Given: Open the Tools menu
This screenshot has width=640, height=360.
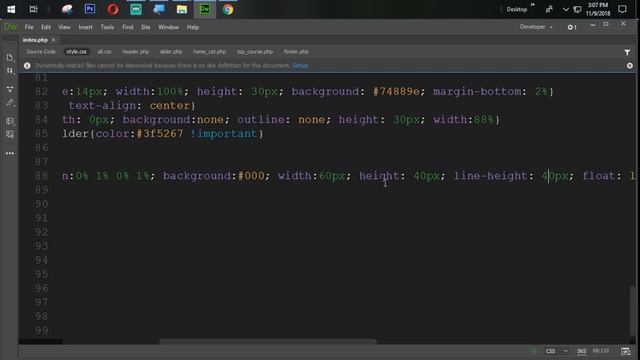Looking at the screenshot, I should (107, 27).
